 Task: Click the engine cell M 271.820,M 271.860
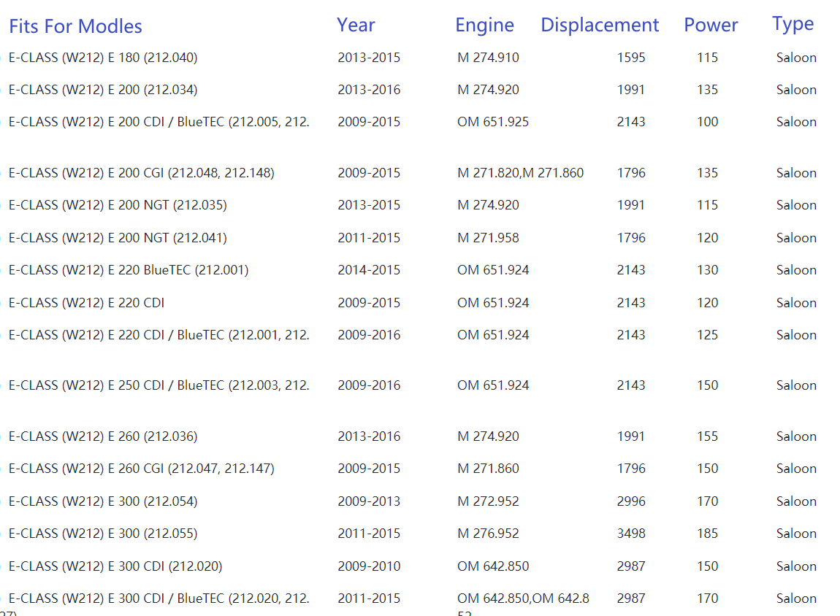[520, 173]
